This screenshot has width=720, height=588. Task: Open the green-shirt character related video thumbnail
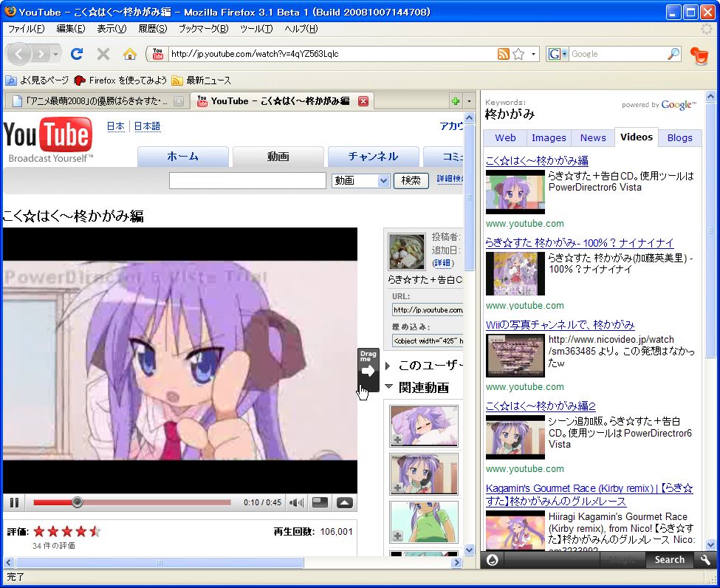[423, 522]
